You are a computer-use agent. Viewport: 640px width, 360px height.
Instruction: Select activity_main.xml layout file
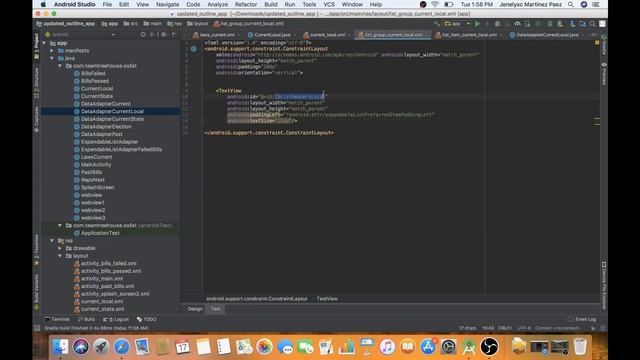[102, 278]
